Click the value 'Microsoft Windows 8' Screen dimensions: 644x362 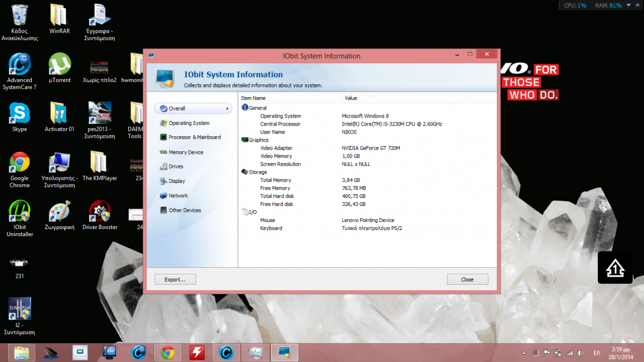[x=365, y=116]
